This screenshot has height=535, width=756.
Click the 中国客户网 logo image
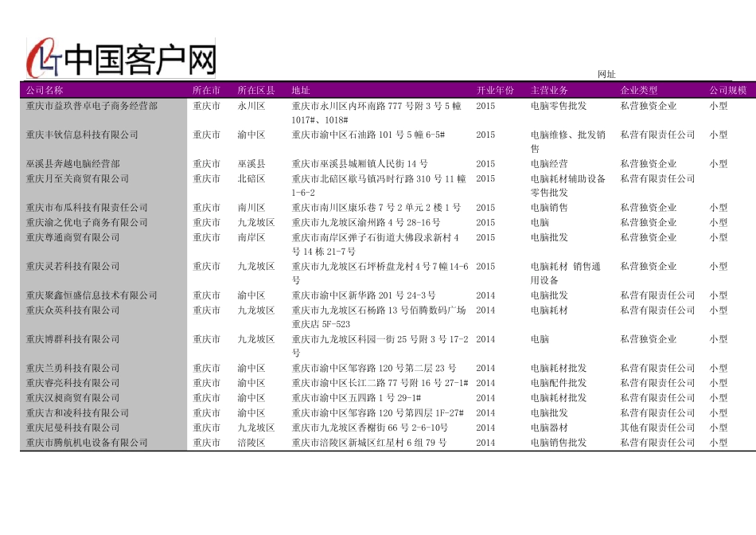[120, 58]
